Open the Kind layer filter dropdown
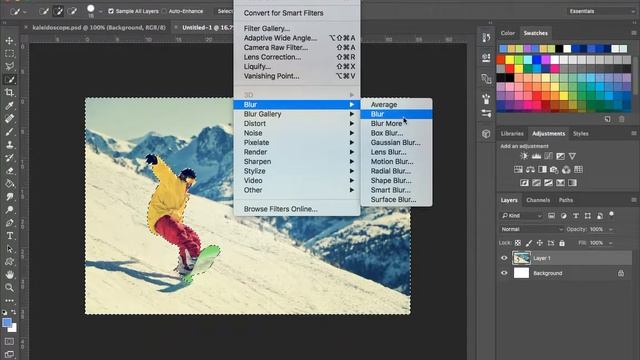Image resolution: width=640 pixels, height=360 pixels. click(521, 216)
